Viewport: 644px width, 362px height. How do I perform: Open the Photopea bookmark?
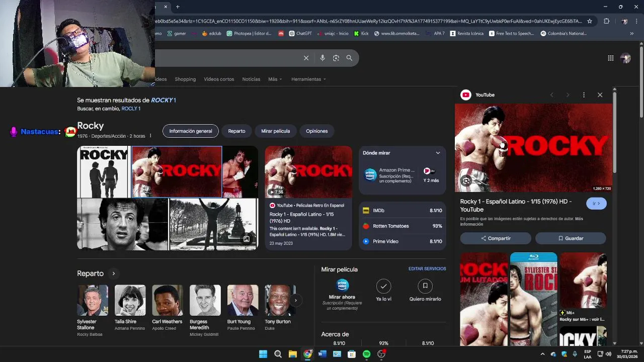(249, 34)
